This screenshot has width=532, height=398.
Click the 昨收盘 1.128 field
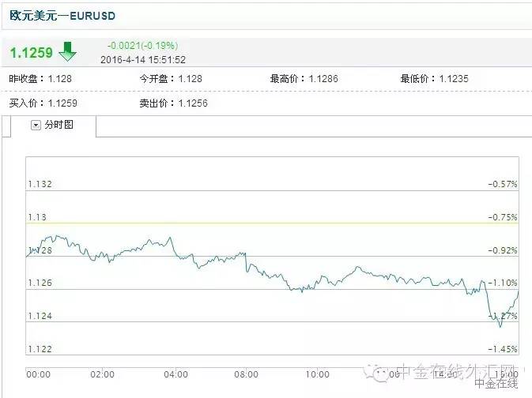point(36,79)
